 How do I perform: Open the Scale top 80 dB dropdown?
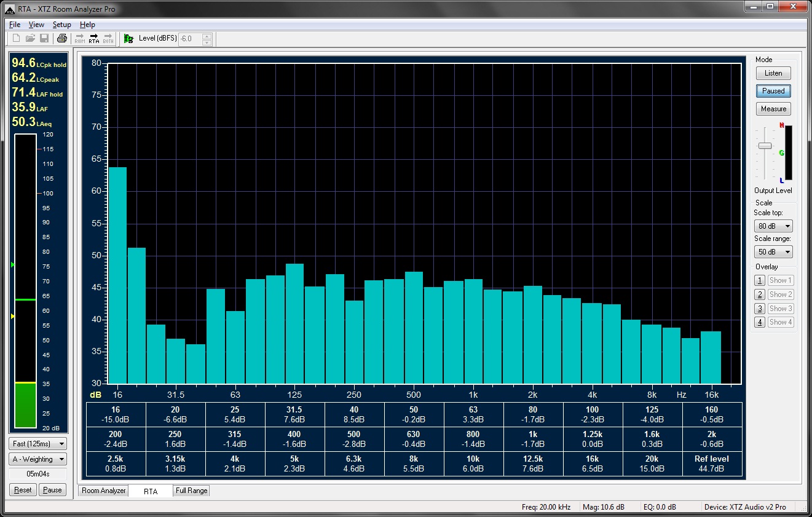click(773, 226)
